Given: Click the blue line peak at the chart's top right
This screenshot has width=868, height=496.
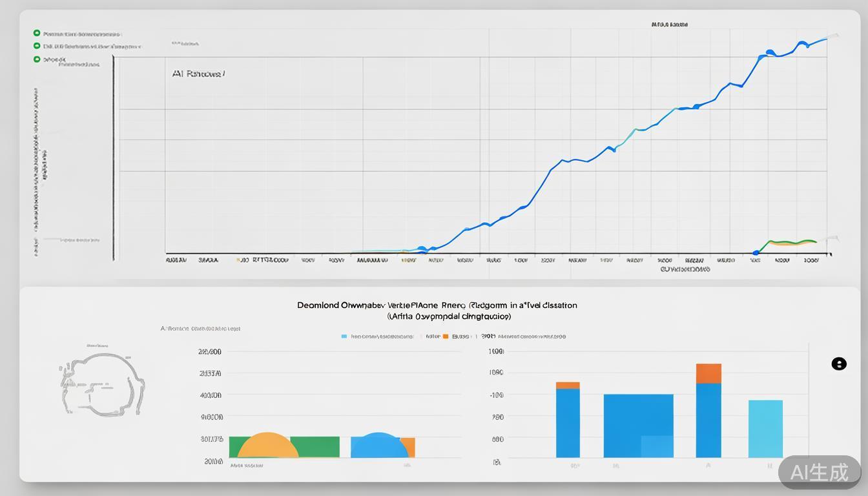Looking at the screenshot, I should 802,44.
